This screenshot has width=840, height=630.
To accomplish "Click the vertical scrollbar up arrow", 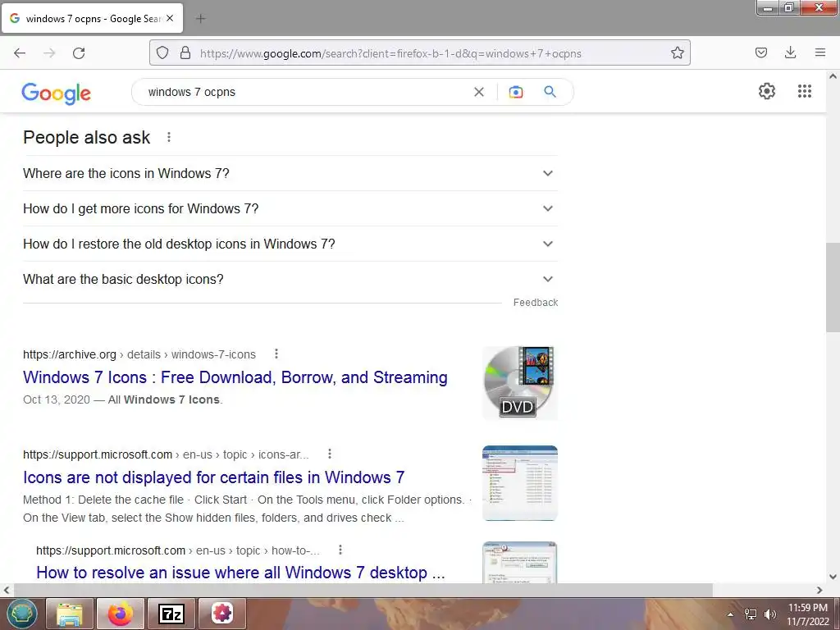I will coord(833,76).
